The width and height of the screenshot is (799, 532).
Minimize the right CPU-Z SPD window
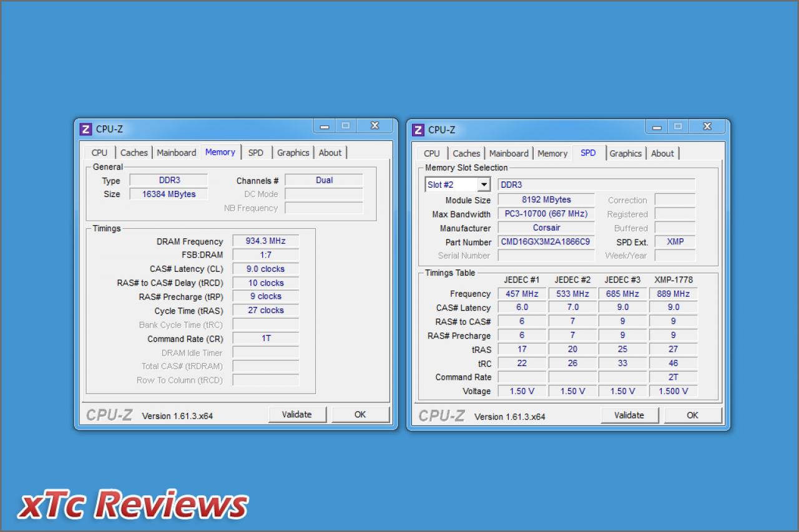point(657,127)
